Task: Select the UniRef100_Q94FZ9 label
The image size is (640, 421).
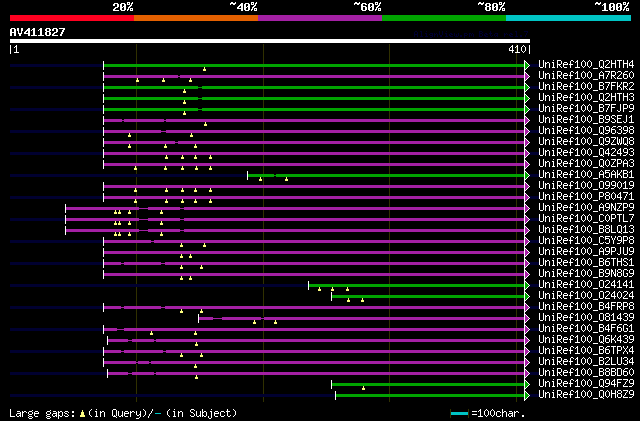Action: click(x=586, y=384)
